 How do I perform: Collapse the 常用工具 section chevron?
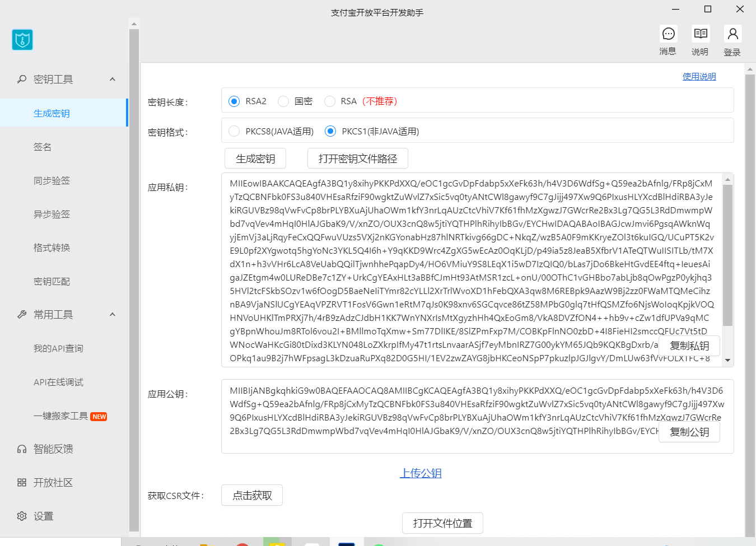(113, 315)
